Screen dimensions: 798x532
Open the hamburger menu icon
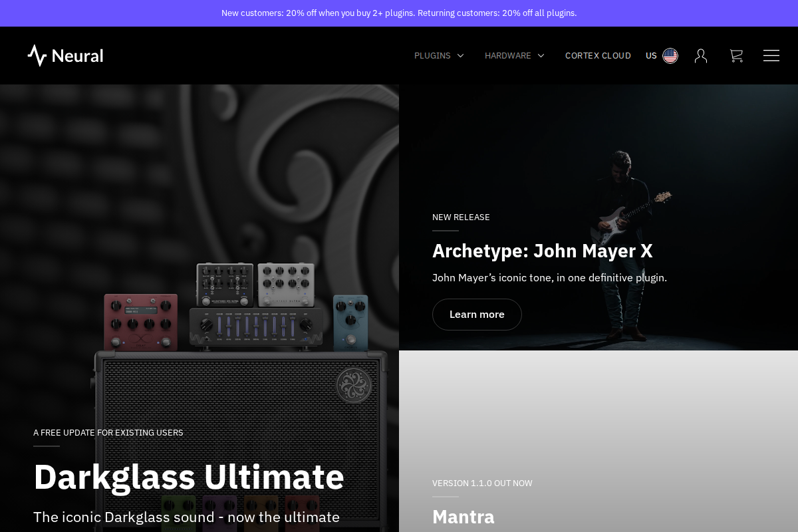pyautogui.click(x=771, y=56)
